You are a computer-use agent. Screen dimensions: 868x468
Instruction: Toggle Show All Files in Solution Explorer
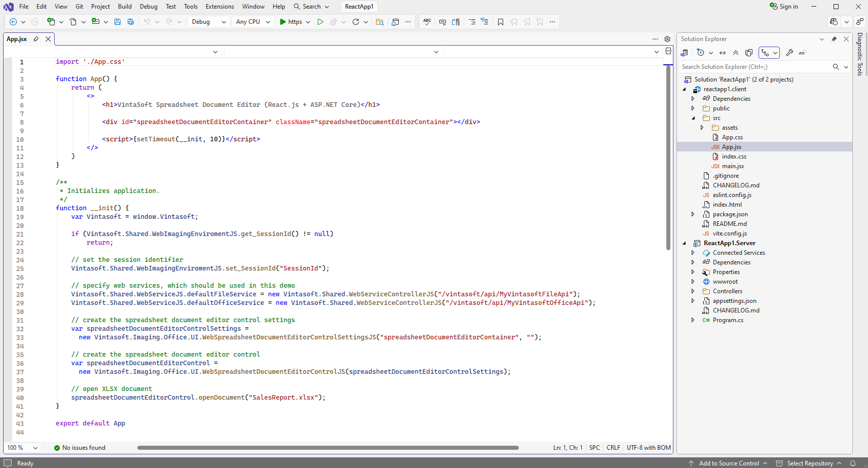(x=749, y=53)
